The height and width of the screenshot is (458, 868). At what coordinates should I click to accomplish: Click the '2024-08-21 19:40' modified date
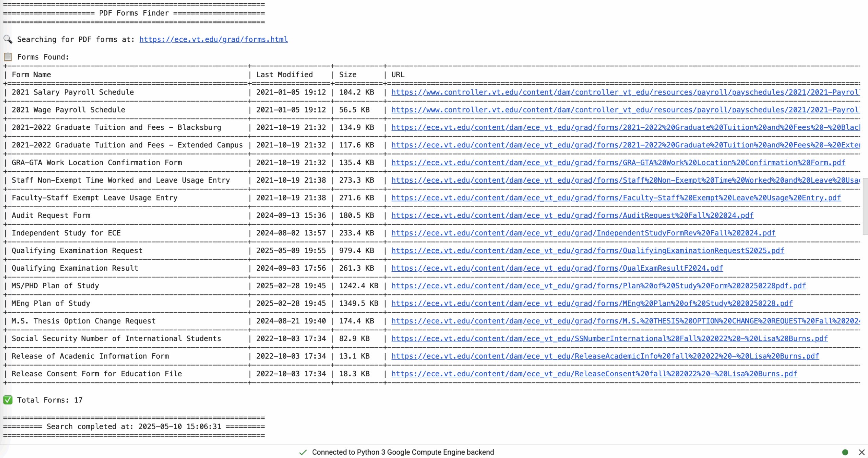tap(291, 321)
